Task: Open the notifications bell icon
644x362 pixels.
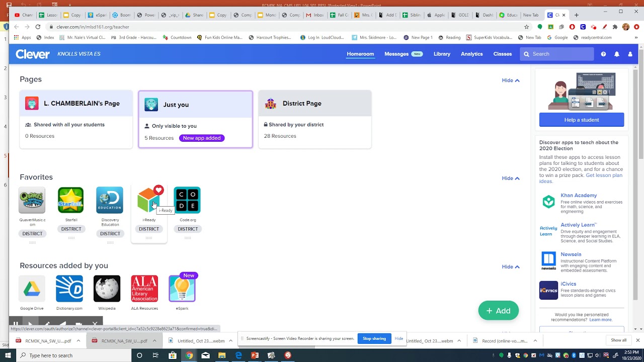Action: click(617, 54)
